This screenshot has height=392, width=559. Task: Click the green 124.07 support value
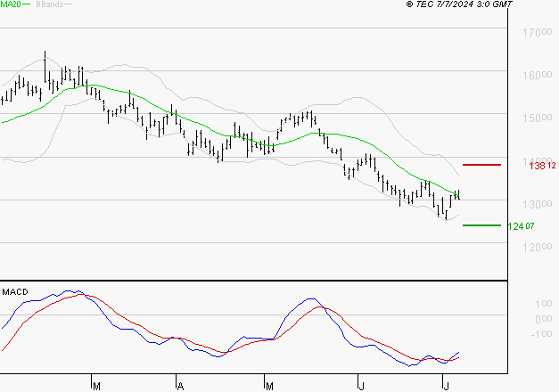[521, 226]
